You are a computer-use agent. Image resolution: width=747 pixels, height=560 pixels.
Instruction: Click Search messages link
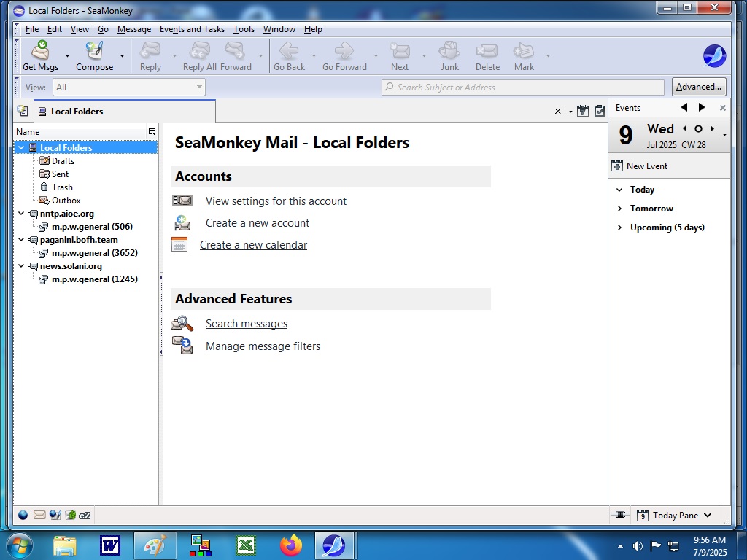247,323
